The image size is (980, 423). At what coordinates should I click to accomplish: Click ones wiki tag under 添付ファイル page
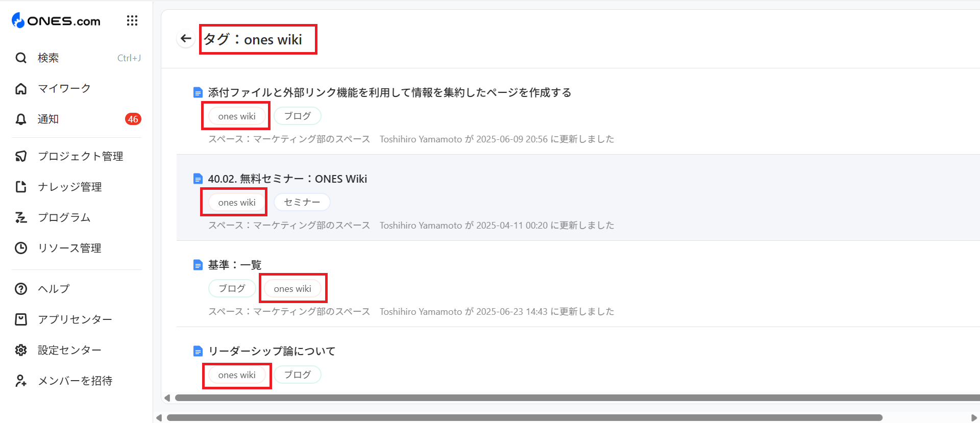[x=237, y=116]
